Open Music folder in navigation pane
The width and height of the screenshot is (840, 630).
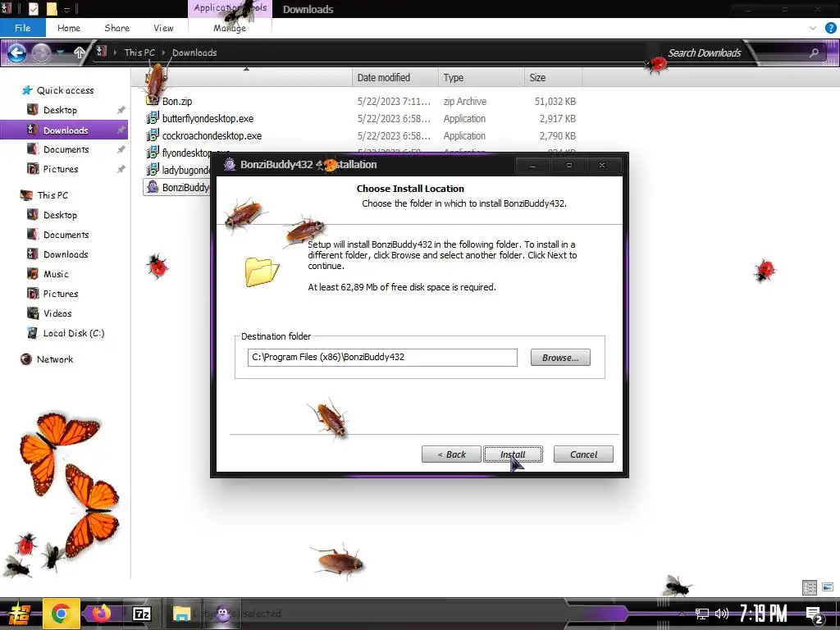pyautogui.click(x=56, y=274)
